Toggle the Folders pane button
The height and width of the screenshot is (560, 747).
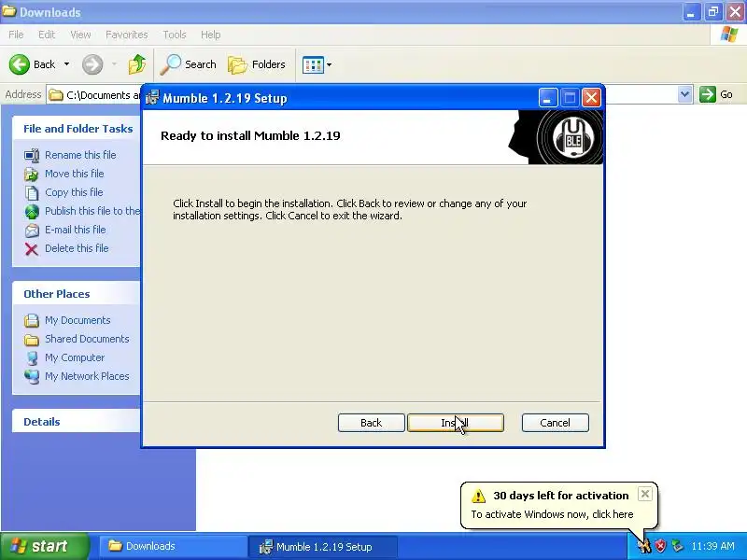(257, 64)
